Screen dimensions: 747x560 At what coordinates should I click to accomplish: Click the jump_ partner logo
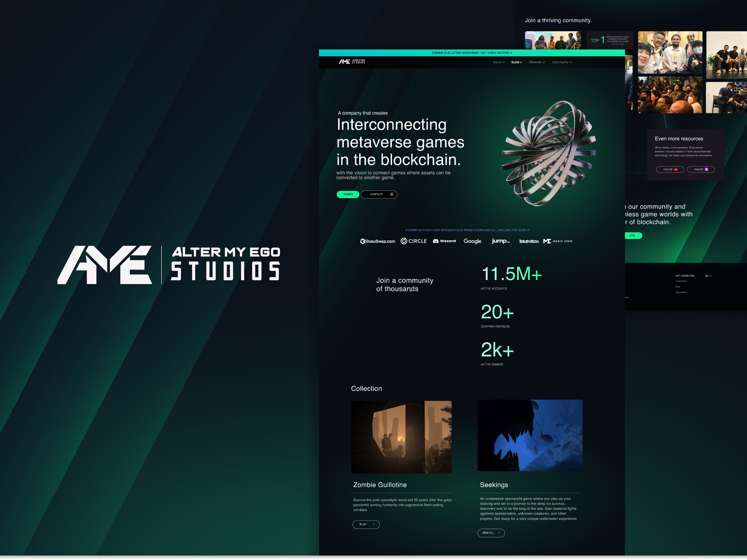[501, 241]
